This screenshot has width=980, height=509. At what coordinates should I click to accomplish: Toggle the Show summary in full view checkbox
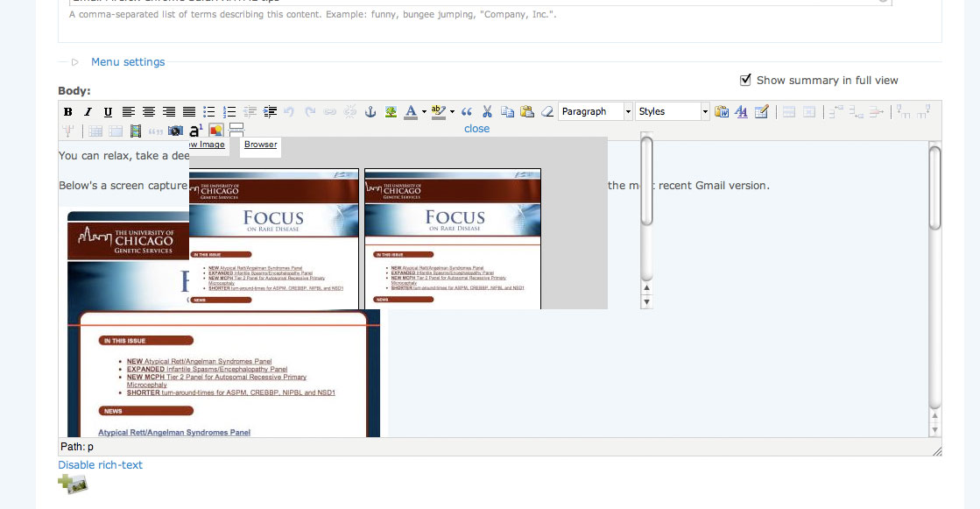tap(745, 80)
